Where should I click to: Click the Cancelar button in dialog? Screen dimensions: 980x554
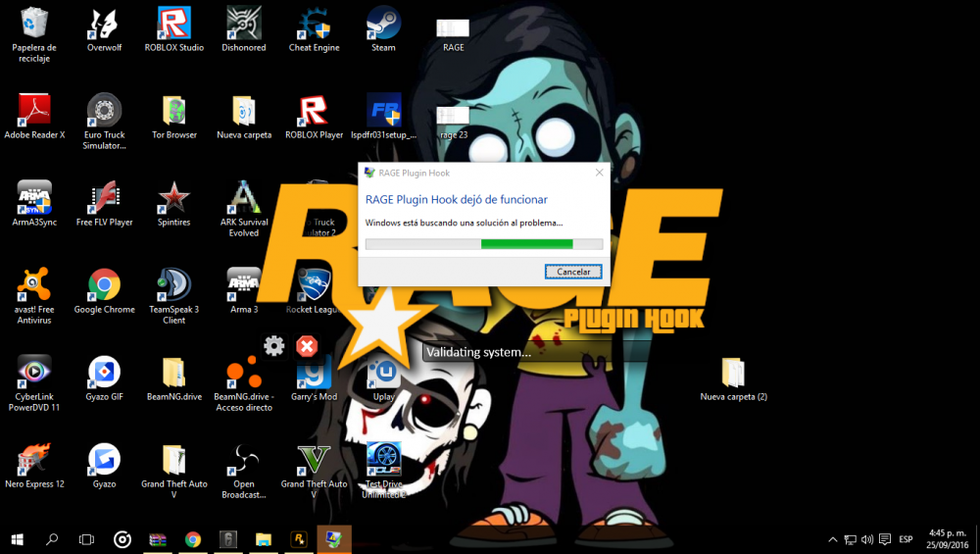(573, 272)
